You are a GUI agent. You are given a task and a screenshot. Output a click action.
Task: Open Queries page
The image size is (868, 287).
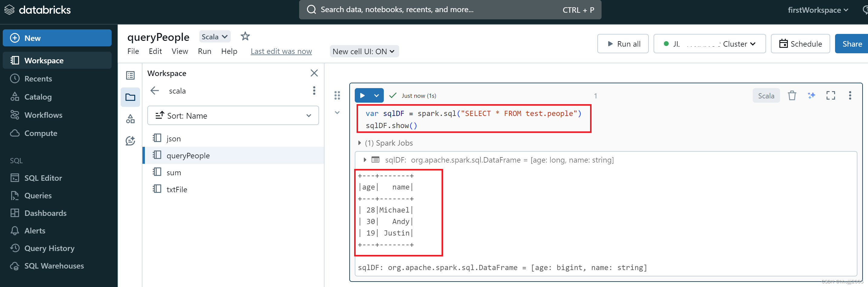pyautogui.click(x=38, y=196)
